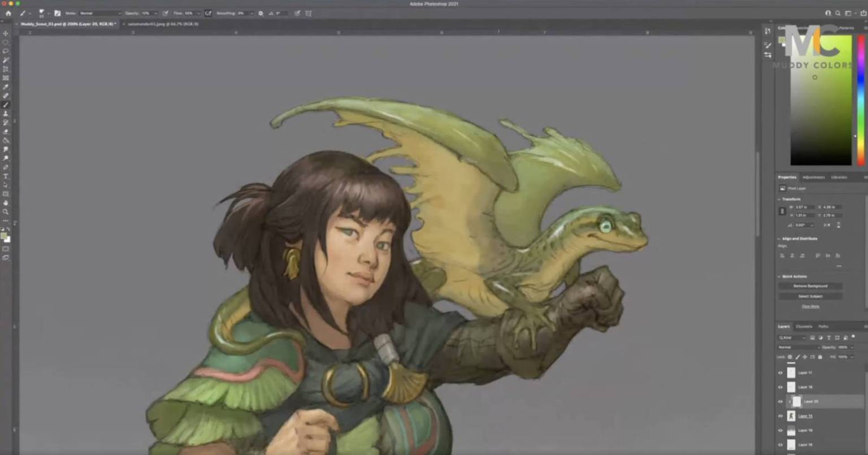Image resolution: width=868 pixels, height=455 pixels.
Task: Select the Layer 20 thumbnail
Action: pos(797,401)
